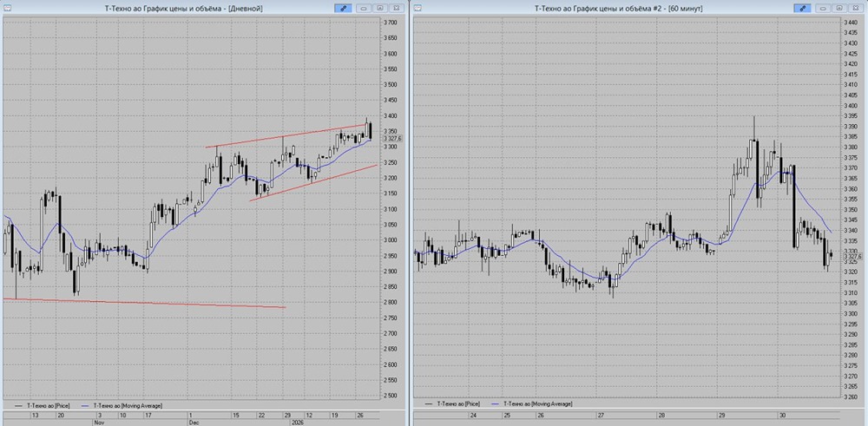Click the 'Dec' month label on the Дневной time axis

tap(194, 421)
